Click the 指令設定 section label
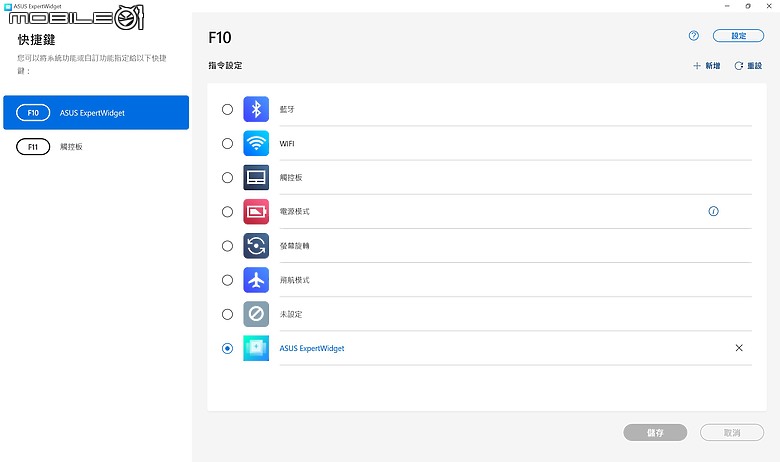Image resolution: width=780 pixels, height=462 pixels. point(225,65)
